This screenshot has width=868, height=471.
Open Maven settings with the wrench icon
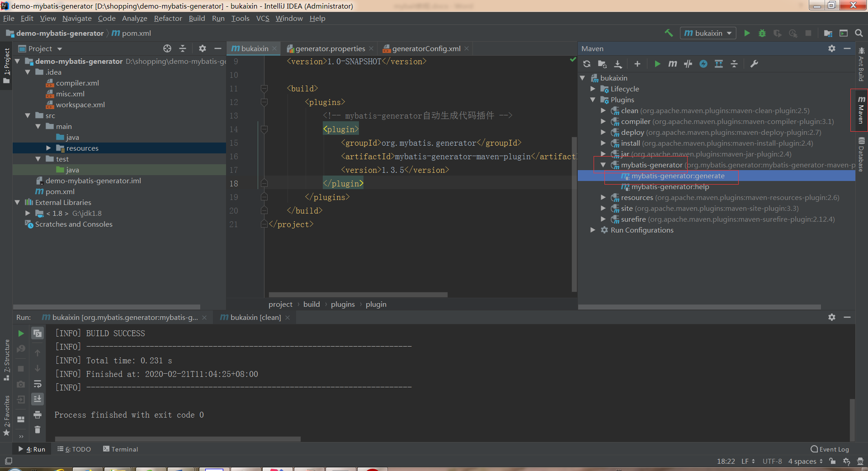click(754, 64)
